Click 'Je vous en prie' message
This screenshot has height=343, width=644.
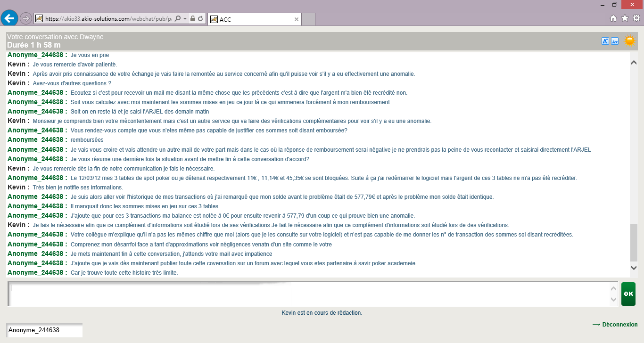pos(90,55)
